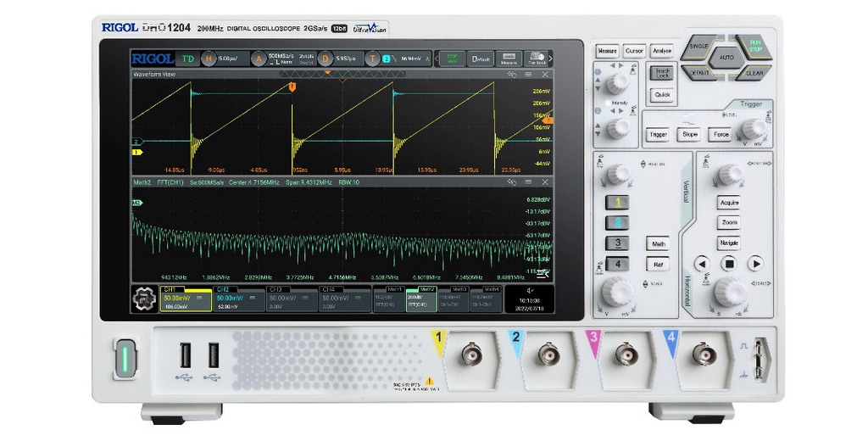Open the gear function navigation icon

144,299
